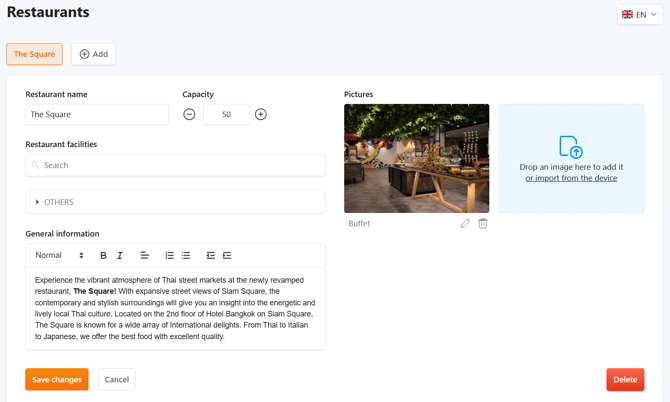This screenshot has width=670, height=402.
Task: Open the text alignment options
Action: 145,256
